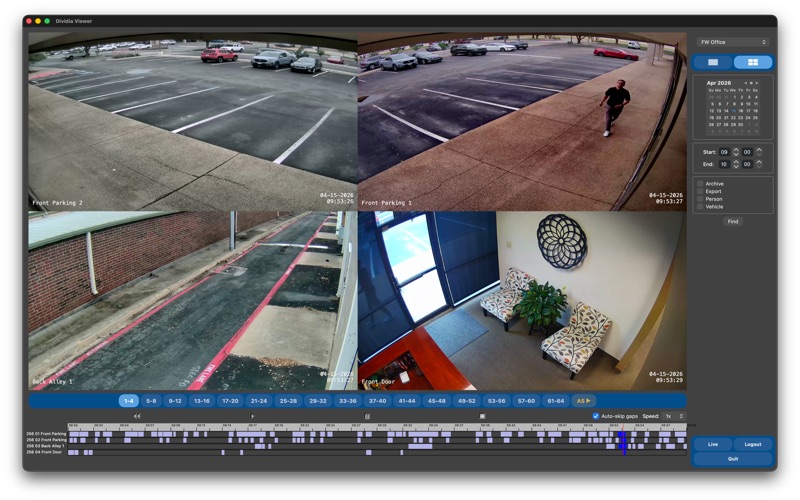Open the playback Speed 1x dropdown

tap(673, 416)
